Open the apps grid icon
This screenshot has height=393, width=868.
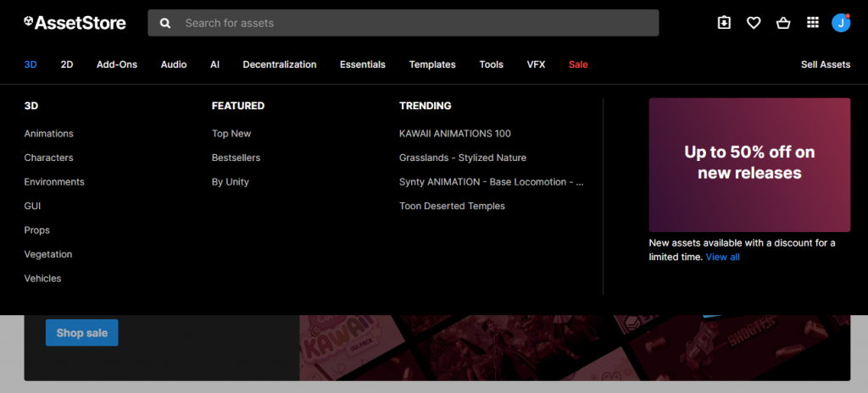(x=813, y=23)
